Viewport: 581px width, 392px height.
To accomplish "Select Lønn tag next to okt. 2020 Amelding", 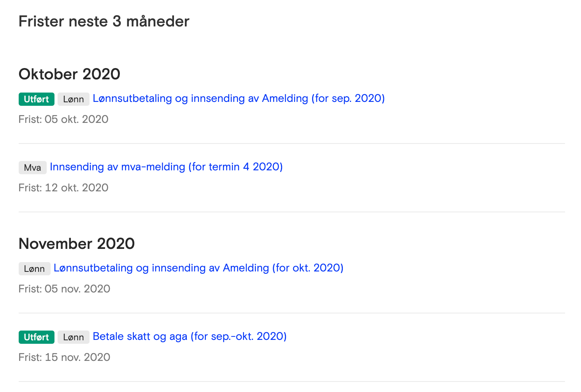I will click(x=35, y=269).
